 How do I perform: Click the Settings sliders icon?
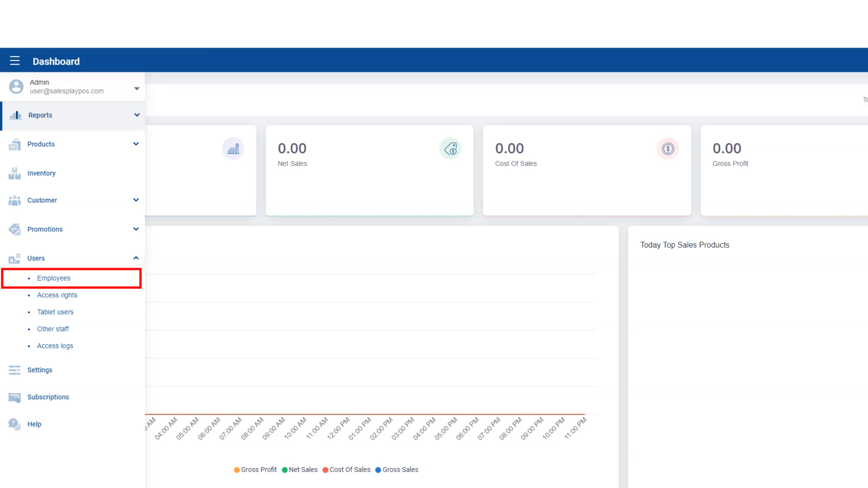tap(14, 370)
